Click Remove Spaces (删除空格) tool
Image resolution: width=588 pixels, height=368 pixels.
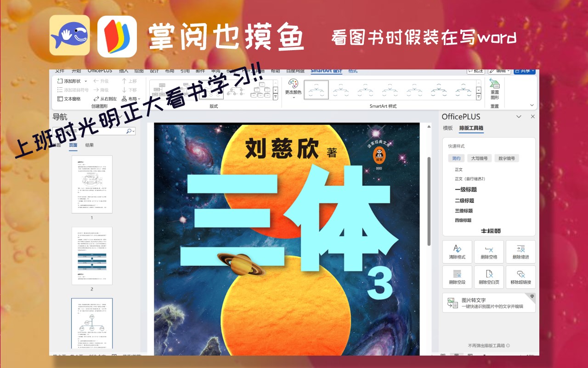click(x=489, y=252)
